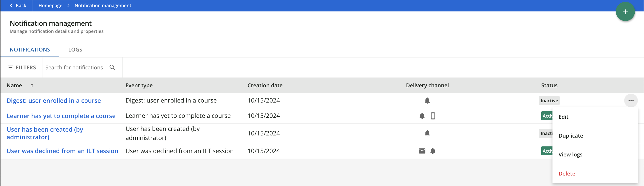Click the Delivery channel column header
The image size is (644, 186).
tap(427, 86)
